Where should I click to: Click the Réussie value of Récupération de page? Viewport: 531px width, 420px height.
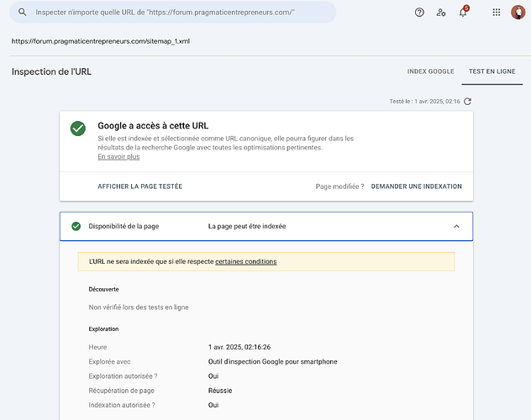[220, 391]
